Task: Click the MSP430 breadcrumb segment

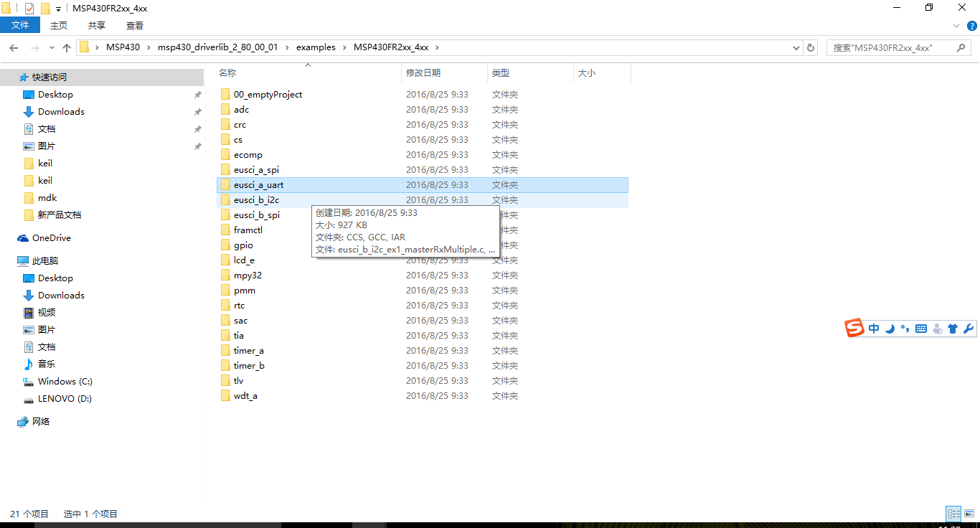Action: click(x=123, y=47)
